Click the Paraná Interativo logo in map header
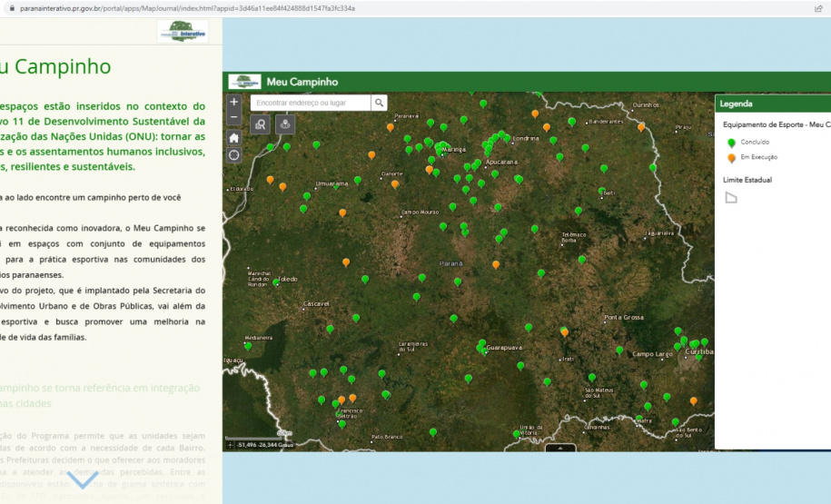 coord(243,82)
